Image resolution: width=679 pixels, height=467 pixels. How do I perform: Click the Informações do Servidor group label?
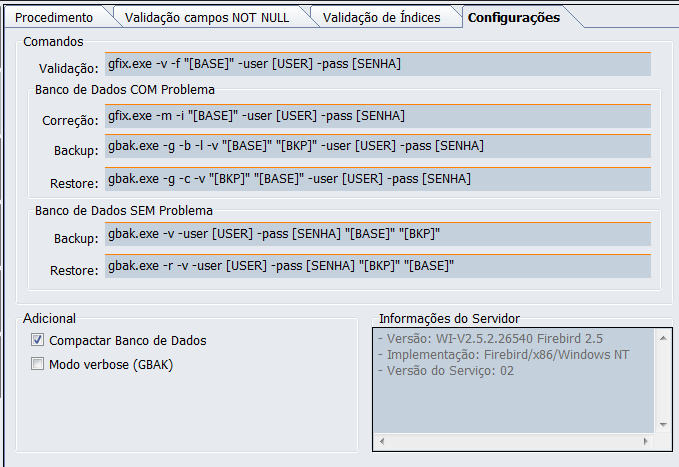pyautogui.click(x=449, y=318)
